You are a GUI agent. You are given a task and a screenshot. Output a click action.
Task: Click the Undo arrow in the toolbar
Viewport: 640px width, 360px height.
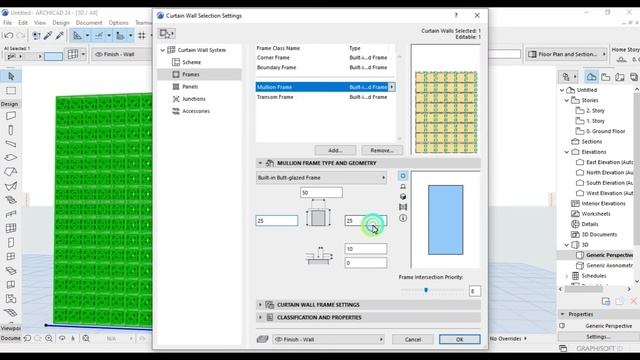9,36
